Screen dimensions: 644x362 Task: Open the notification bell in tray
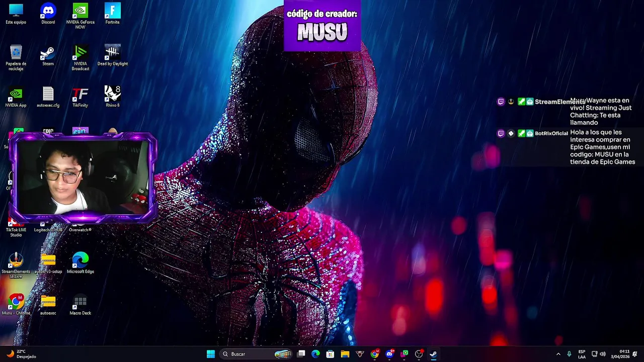[635, 354]
